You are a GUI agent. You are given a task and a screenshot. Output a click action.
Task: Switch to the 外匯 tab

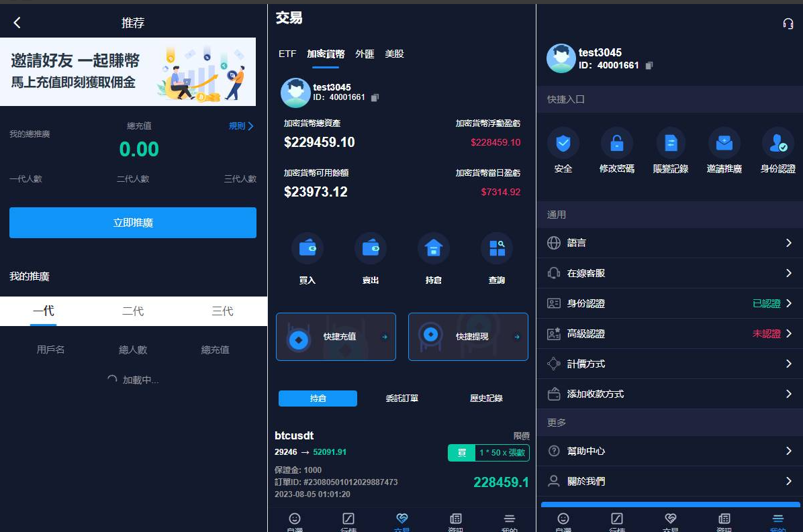click(365, 54)
